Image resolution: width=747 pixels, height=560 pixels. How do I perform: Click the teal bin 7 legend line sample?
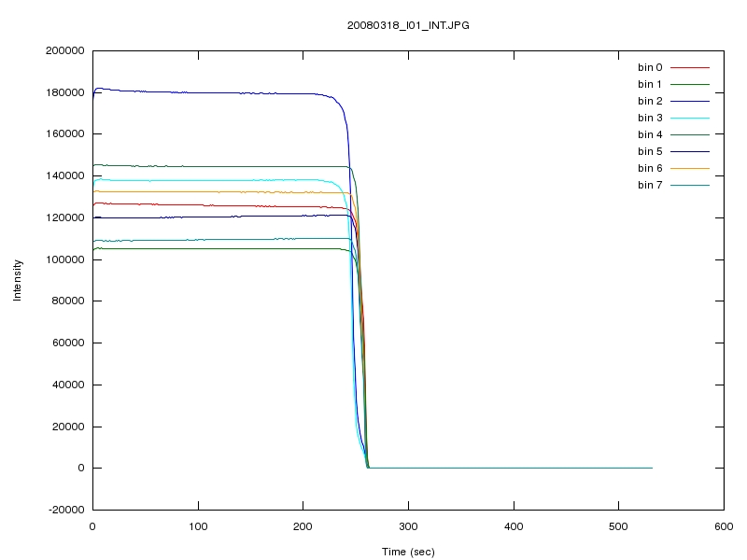690,185
